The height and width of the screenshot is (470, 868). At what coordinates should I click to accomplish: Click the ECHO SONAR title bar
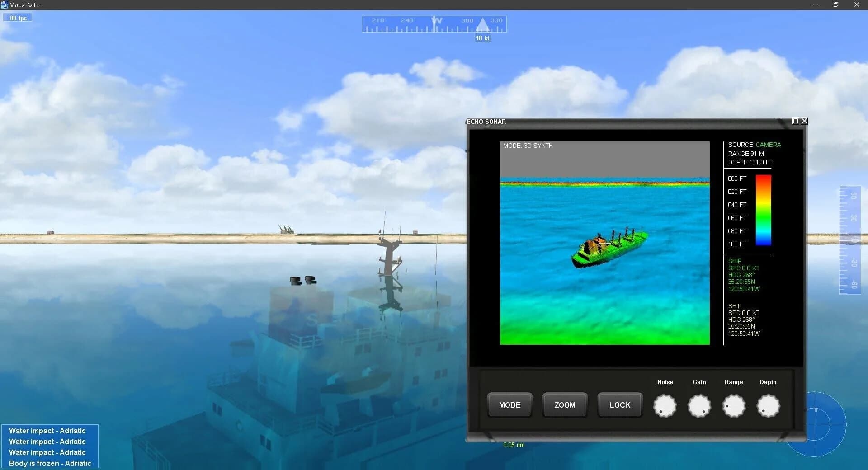[x=486, y=122]
